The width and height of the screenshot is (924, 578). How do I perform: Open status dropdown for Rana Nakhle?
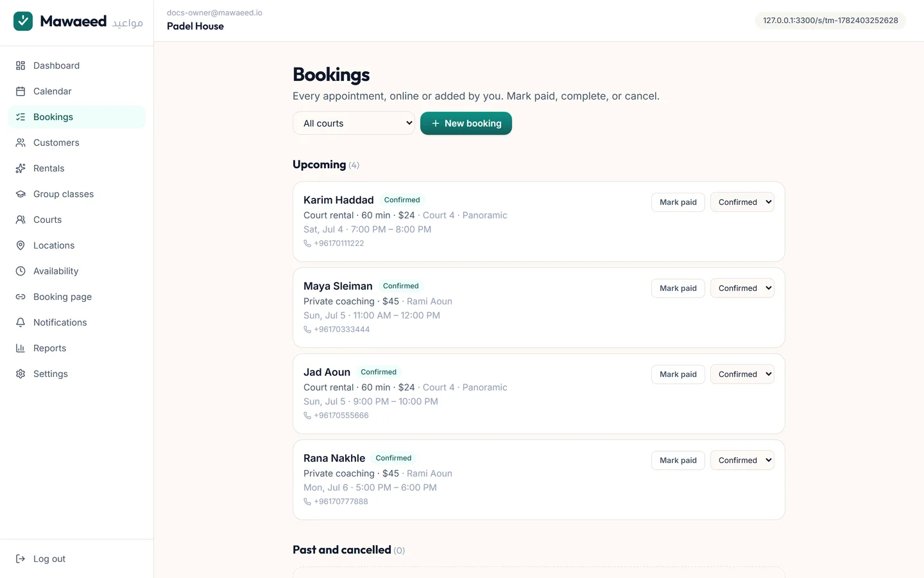click(742, 460)
